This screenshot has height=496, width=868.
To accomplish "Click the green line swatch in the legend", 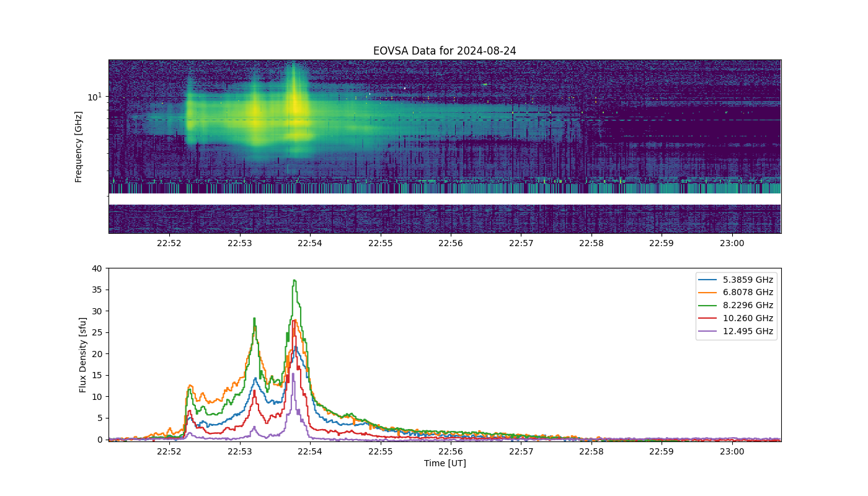I will 708,306.
